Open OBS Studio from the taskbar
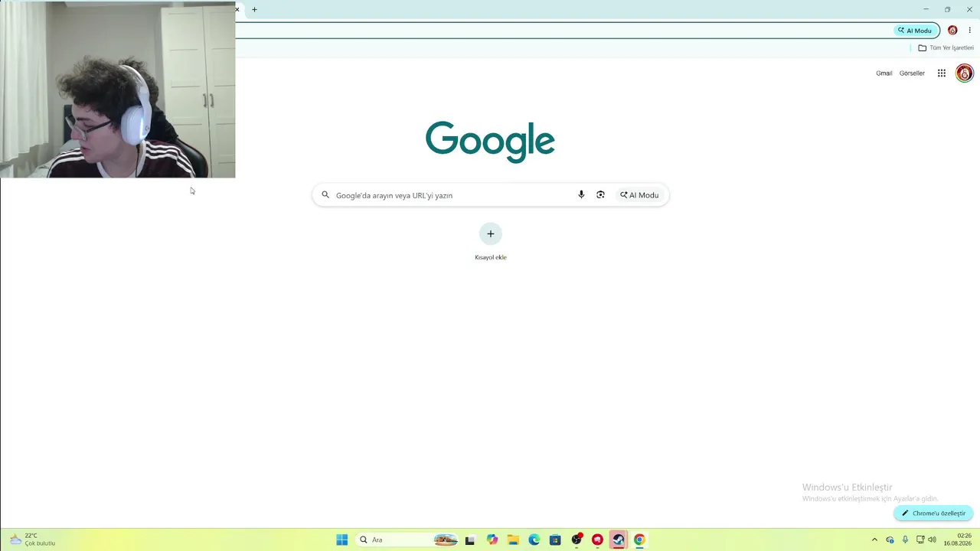Viewport: 980px width, 551px height. pos(577,540)
